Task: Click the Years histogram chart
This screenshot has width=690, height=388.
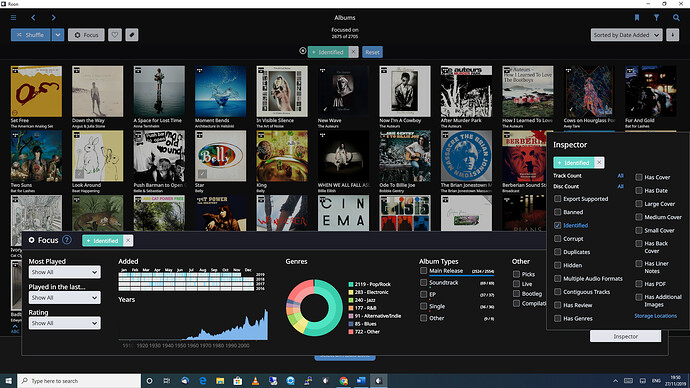Action: click(x=193, y=324)
